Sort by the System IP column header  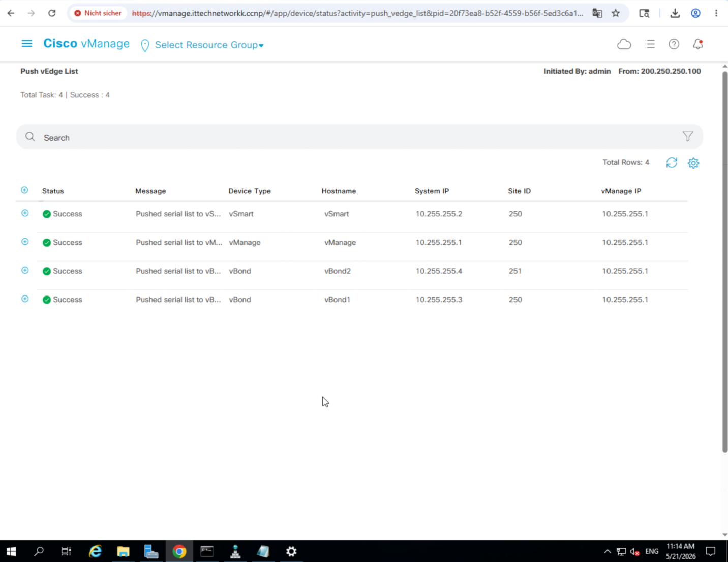coord(432,191)
